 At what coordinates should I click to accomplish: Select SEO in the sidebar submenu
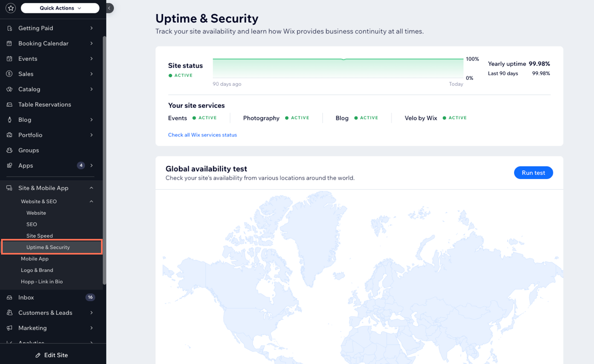click(x=32, y=224)
